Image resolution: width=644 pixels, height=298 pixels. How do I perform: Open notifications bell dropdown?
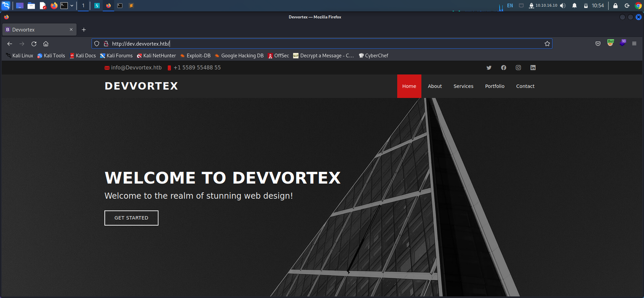(574, 5)
